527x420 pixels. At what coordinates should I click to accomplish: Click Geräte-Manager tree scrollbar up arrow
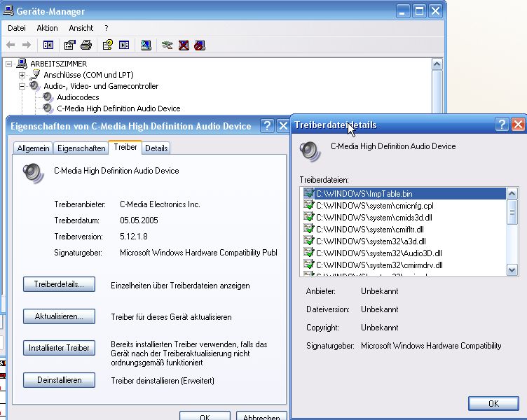(x=437, y=64)
